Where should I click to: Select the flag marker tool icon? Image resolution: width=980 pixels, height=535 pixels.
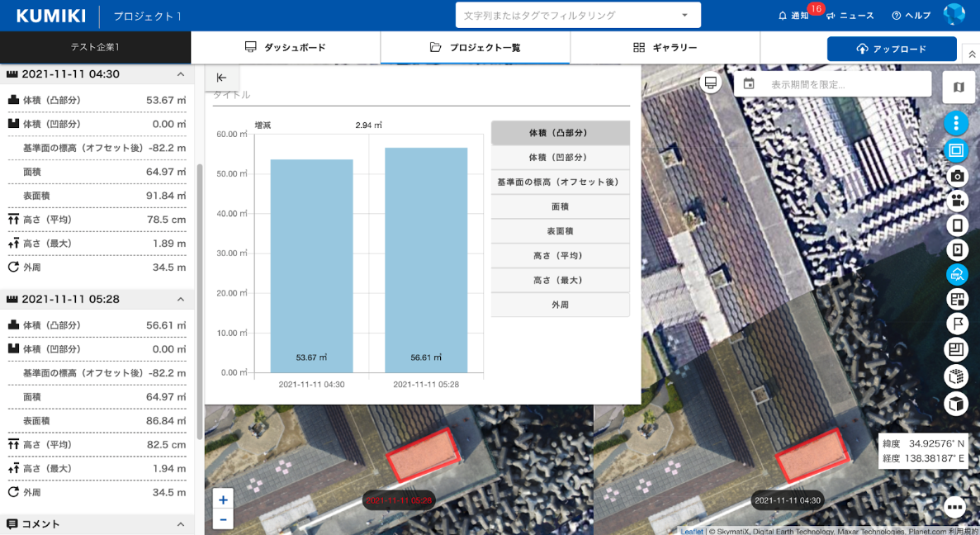coord(956,324)
